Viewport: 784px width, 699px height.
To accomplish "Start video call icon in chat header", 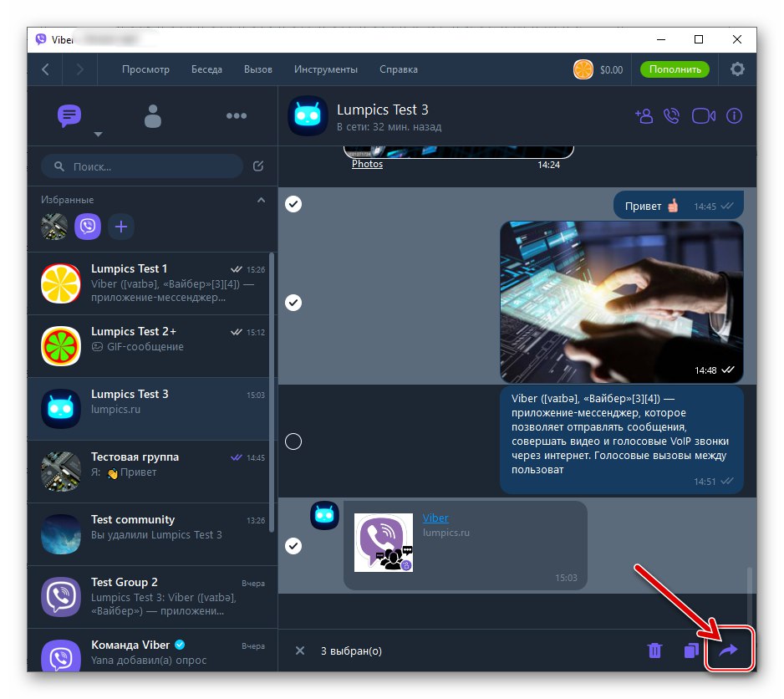I will pyautogui.click(x=704, y=116).
